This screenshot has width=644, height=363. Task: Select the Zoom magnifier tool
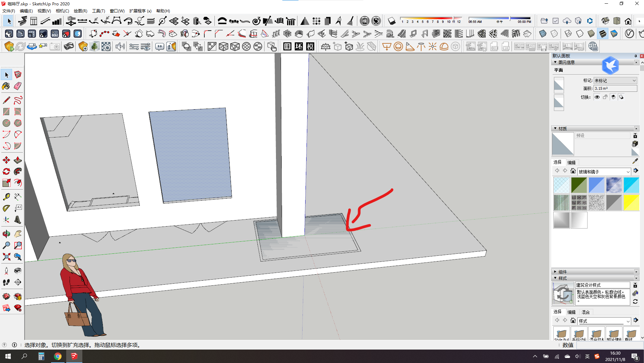[x=6, y=245]
